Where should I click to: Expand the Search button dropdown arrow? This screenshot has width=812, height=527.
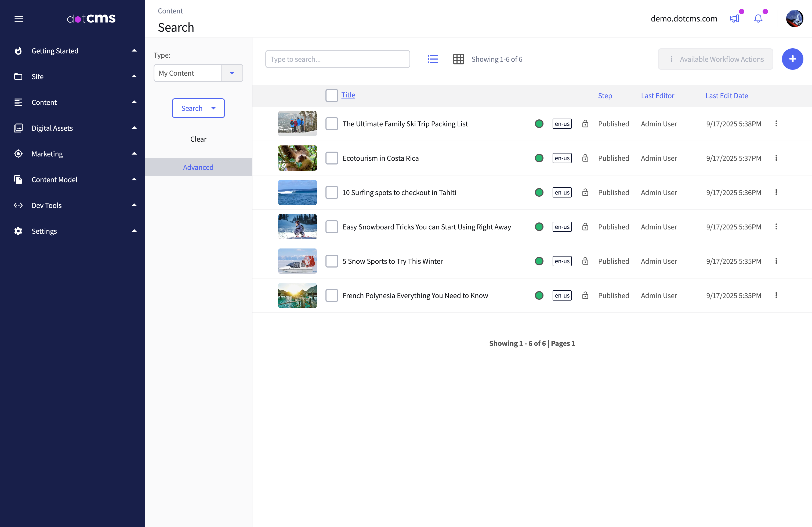(213, 108)
